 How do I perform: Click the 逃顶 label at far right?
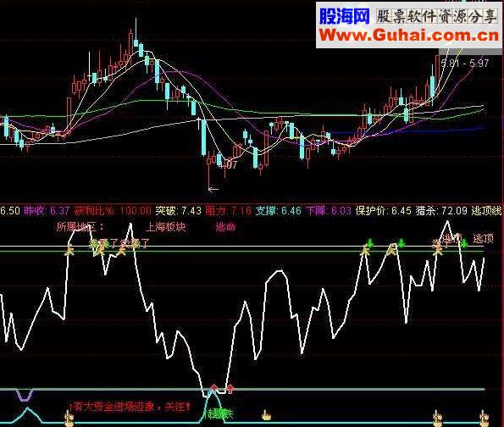[x=483, y=238]
